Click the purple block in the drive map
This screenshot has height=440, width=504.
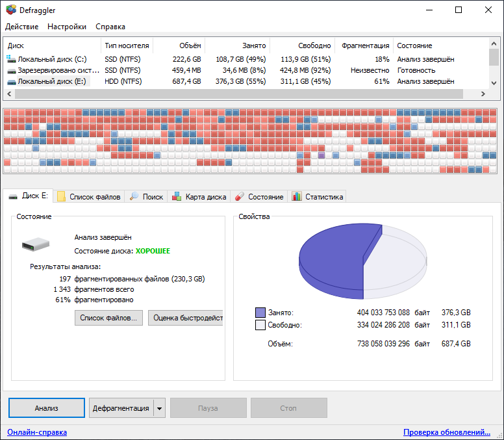pos(321,155)
